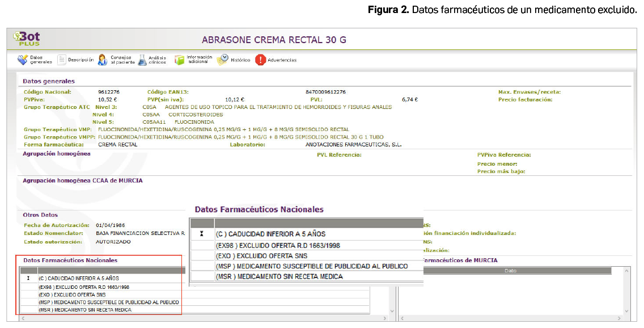The width and height of the screenshot is (644, 328).
Task: View Consejos al paciente information
Action: (x=116, y=59)
